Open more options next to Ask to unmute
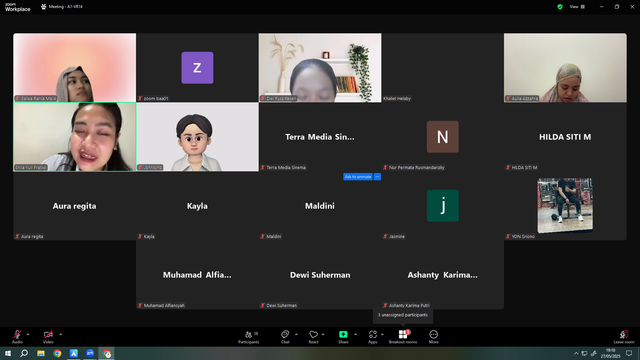The image size is (640, 360). (378, 177)
